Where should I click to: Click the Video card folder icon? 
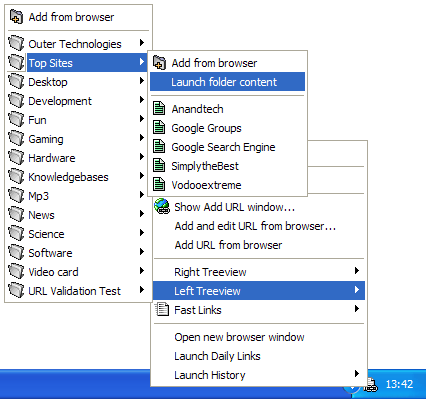coord(16,272)
